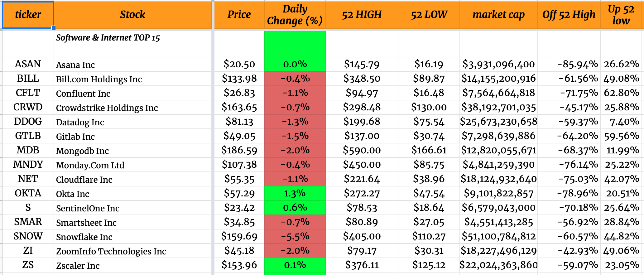644x275 pixels.
Task: Click the Gitlab $30.74 52 low cell
Action: (x=429, y=136)
